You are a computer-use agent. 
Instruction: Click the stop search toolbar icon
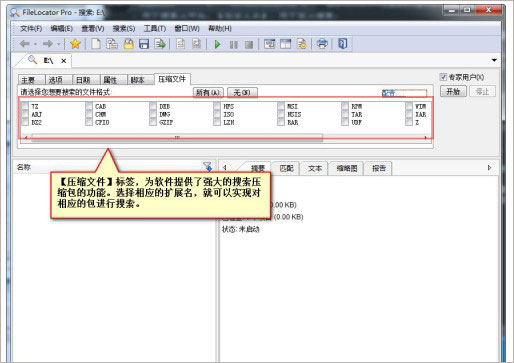click(x=249, y=44)
